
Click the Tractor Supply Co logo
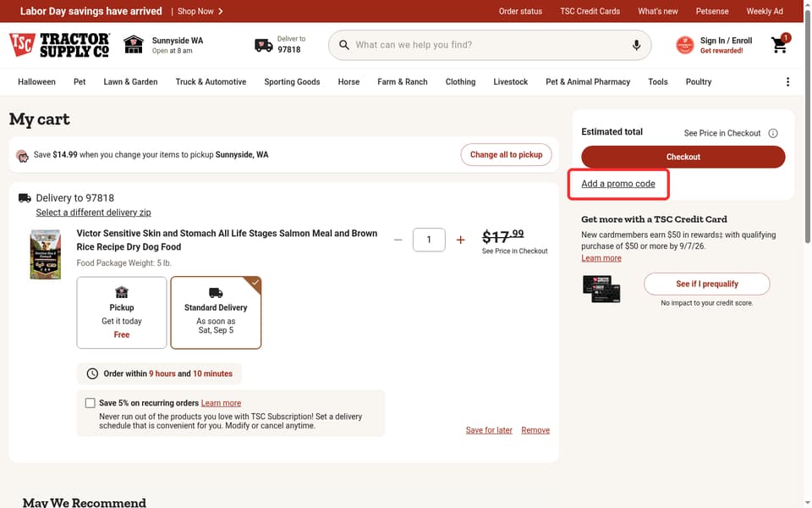59,45
